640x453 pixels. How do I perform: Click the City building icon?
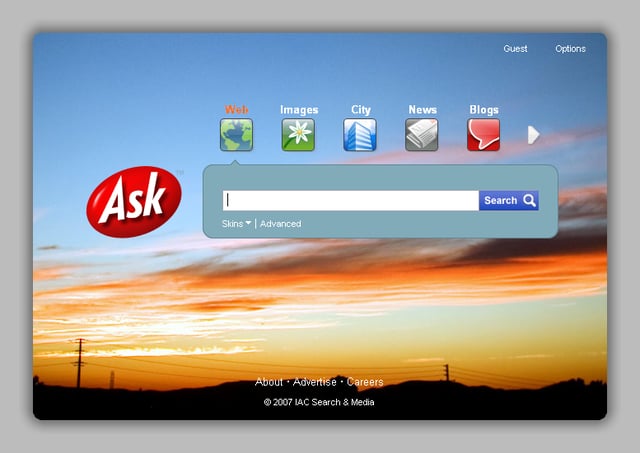(360, 135)
